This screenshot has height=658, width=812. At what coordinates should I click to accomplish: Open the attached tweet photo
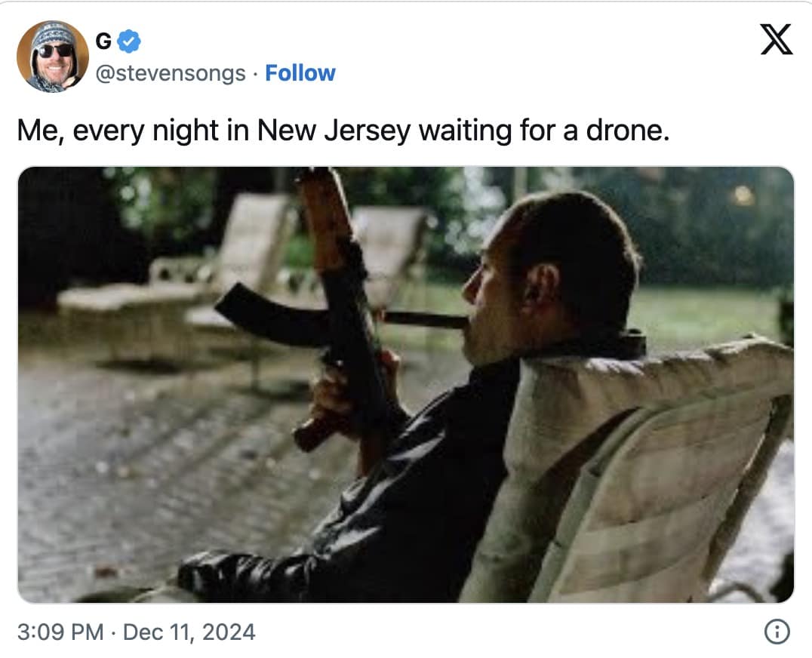coord(405,384)
